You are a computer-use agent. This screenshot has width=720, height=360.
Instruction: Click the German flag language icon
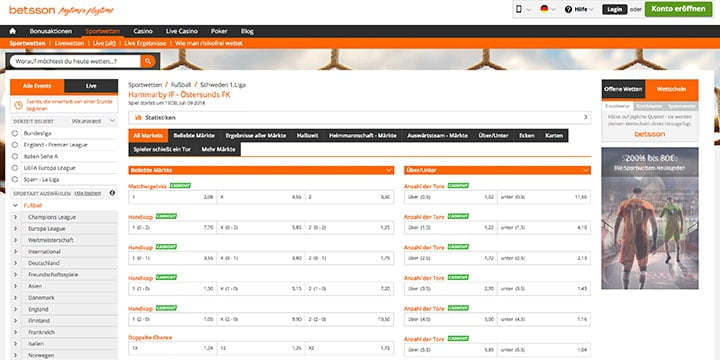(x=544, y=9)
